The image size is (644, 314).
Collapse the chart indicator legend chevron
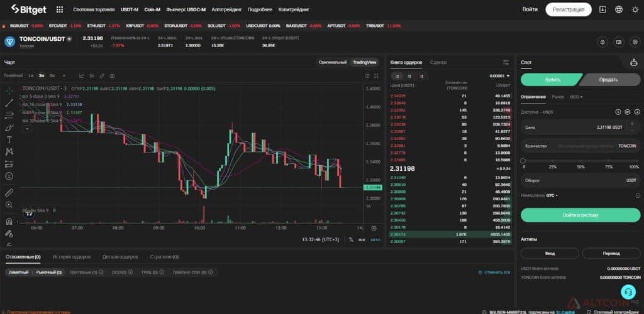click(27, 129)
